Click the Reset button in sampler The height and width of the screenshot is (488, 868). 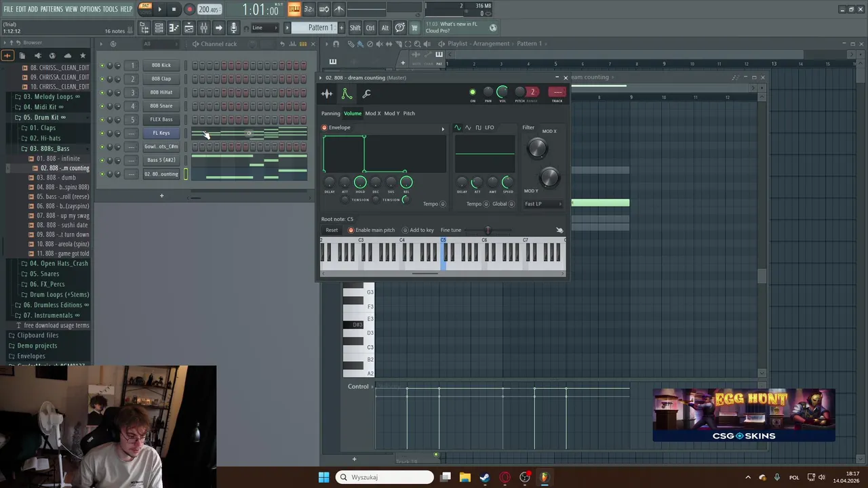click(x=332, y=230)
